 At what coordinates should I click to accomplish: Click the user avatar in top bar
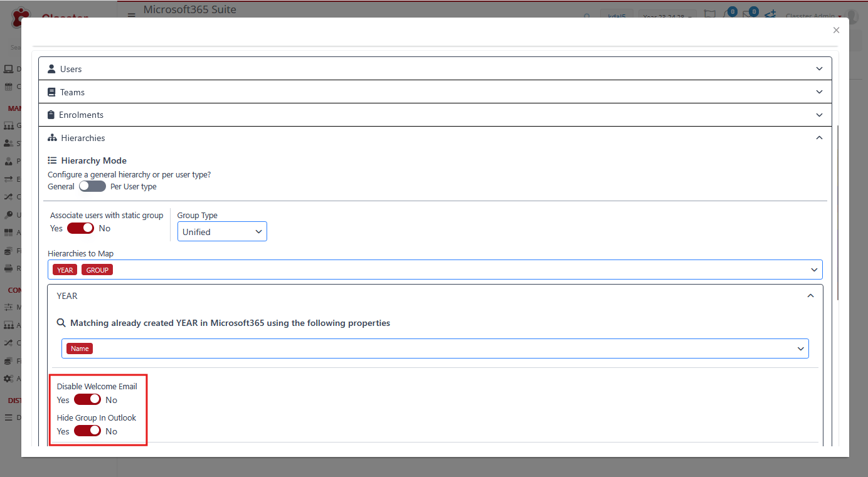(x=853, y=16)
